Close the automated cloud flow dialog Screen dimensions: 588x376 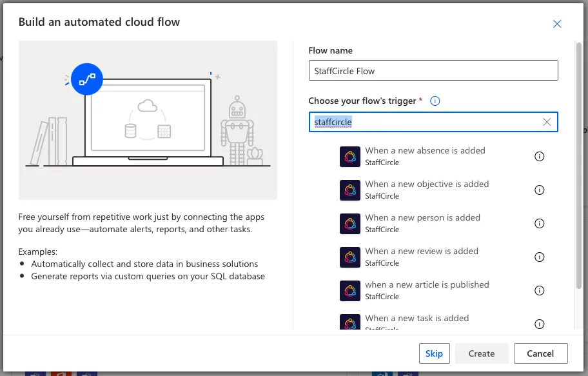(557, 24)
